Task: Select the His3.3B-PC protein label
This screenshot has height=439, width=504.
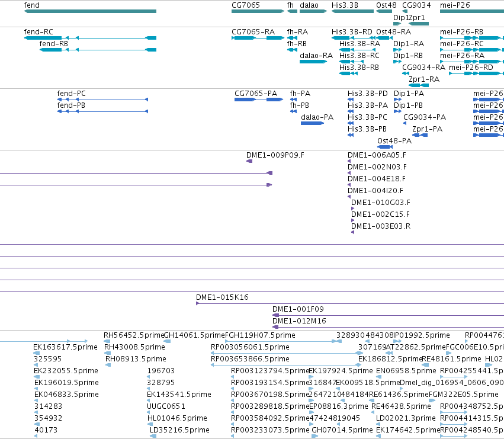Action: [x=367, y=117]
